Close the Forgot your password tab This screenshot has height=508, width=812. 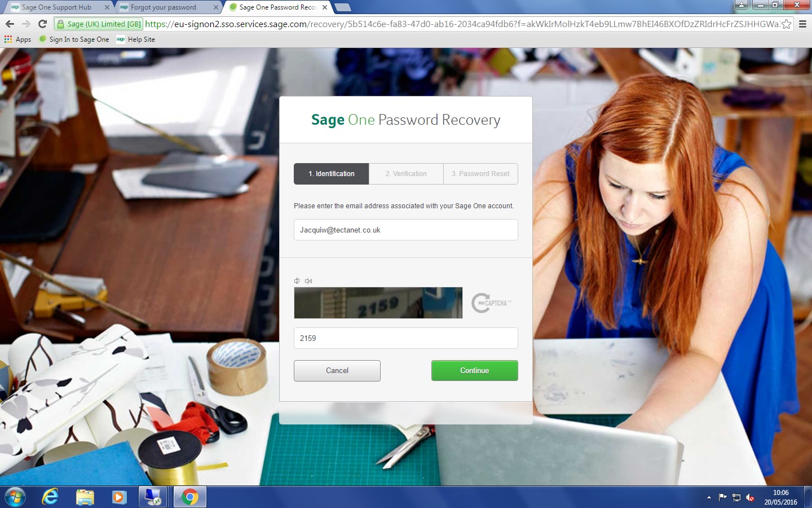pyautogui.click(x=215, y=7)
